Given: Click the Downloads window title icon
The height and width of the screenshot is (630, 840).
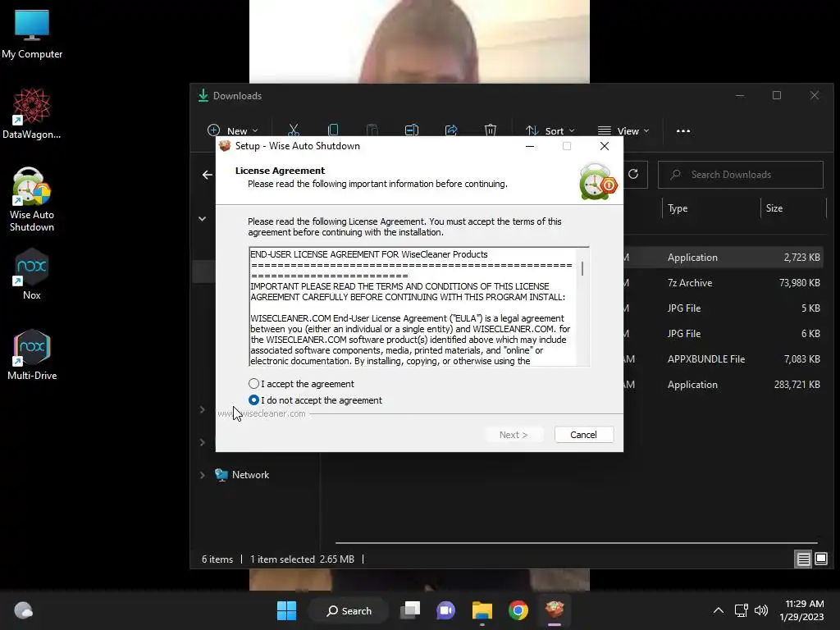Looking at the screenshot, I should click(203, 96).
